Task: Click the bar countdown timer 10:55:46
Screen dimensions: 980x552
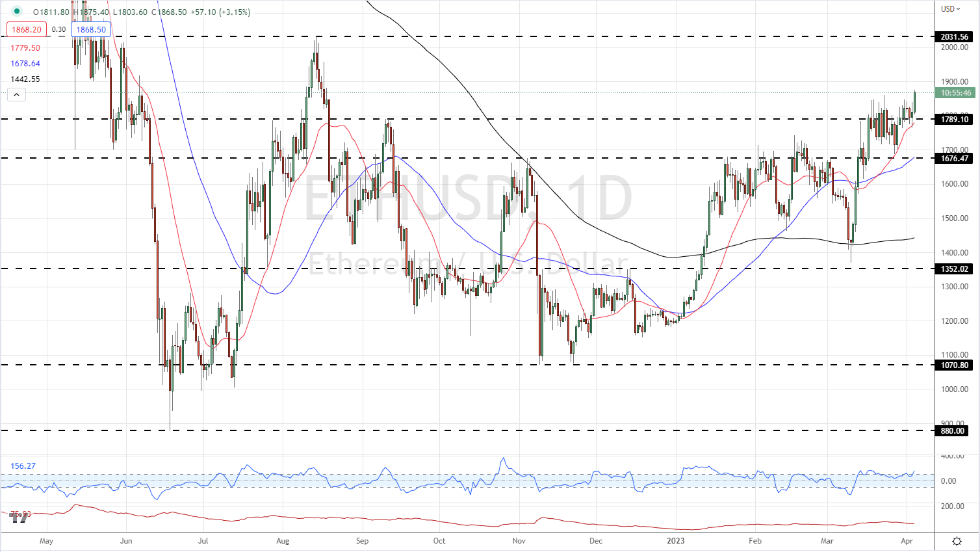Action: point(956,93)
